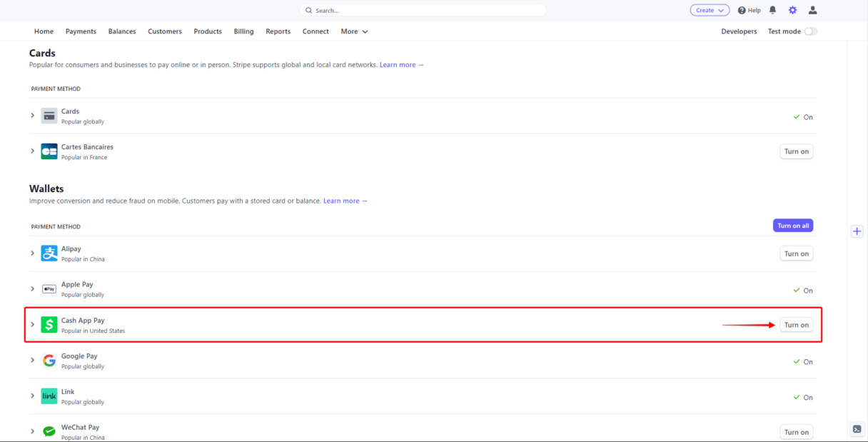Viewport: 868px width, 442px height.
Task: Expand the Cartes Bancaires row
Action: (x=32, y=151)
